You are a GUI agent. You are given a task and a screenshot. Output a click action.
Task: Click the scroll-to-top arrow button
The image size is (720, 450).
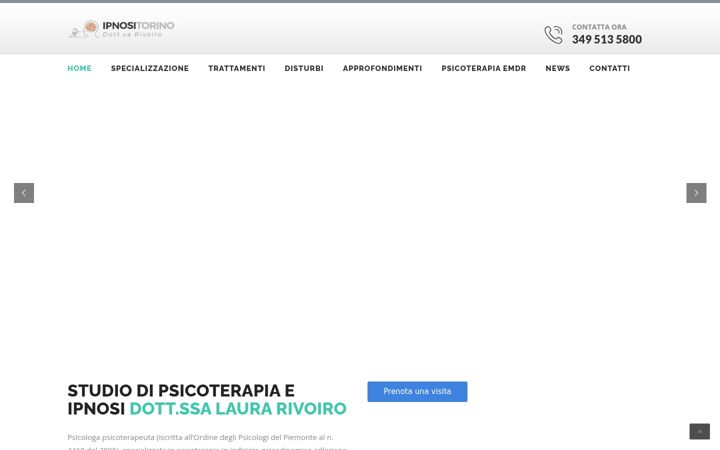click(699, 432)
